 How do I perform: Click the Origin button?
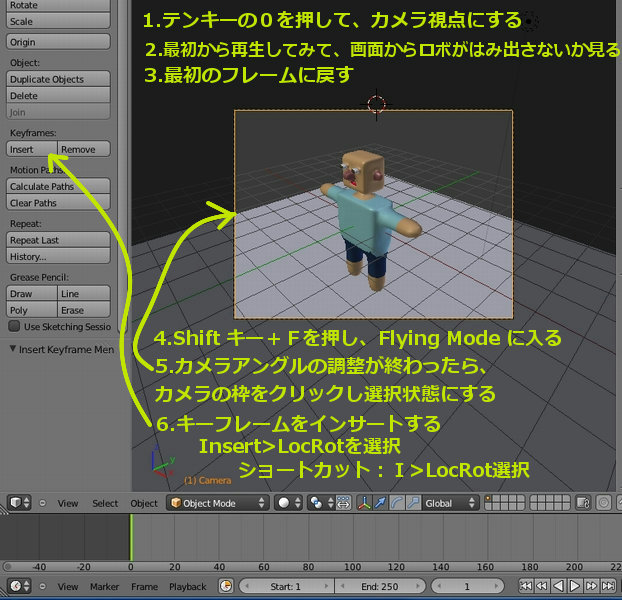click(x=58, y=42)
